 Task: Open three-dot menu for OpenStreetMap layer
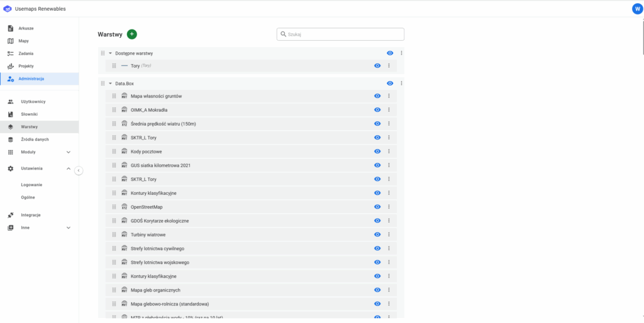tap(389, 207)
